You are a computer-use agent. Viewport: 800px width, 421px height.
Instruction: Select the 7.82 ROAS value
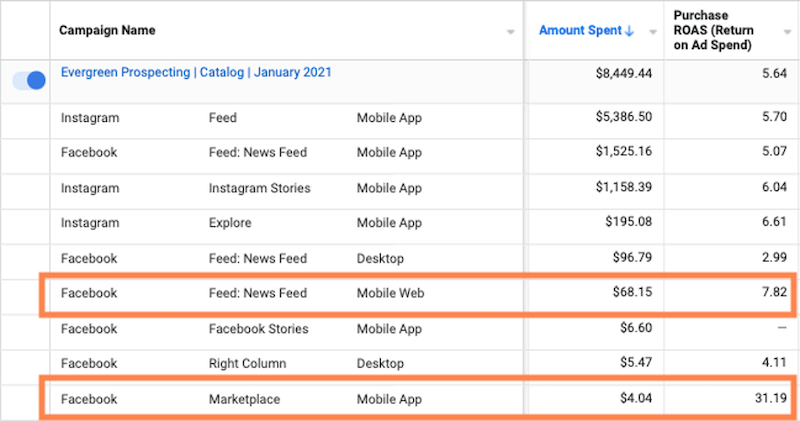pyautogui.click(x=774, y=292)
